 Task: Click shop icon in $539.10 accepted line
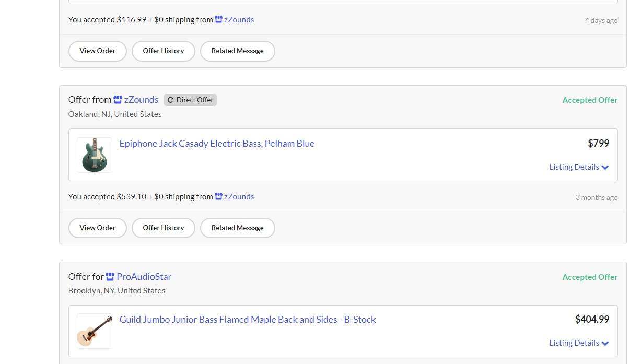point(219,197)
